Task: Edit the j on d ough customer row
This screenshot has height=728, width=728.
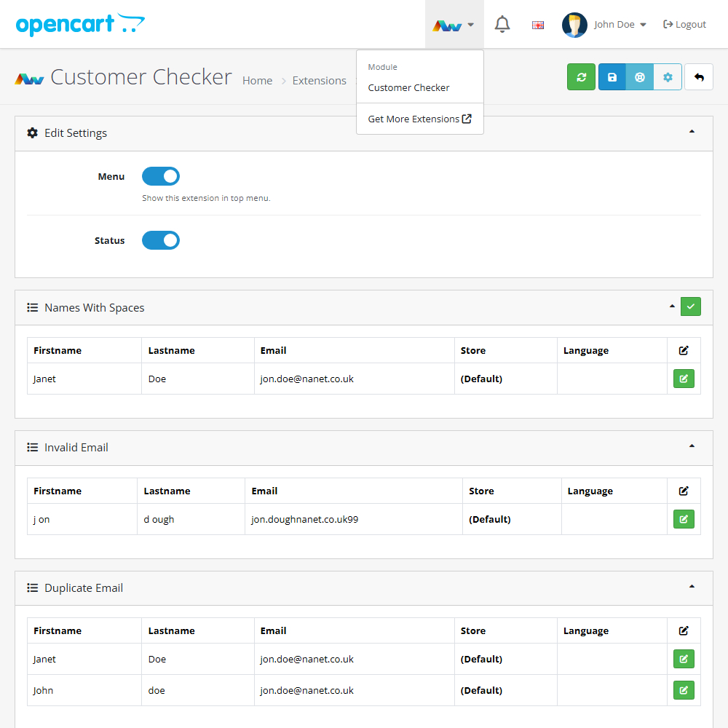Action: click(684, 519)
